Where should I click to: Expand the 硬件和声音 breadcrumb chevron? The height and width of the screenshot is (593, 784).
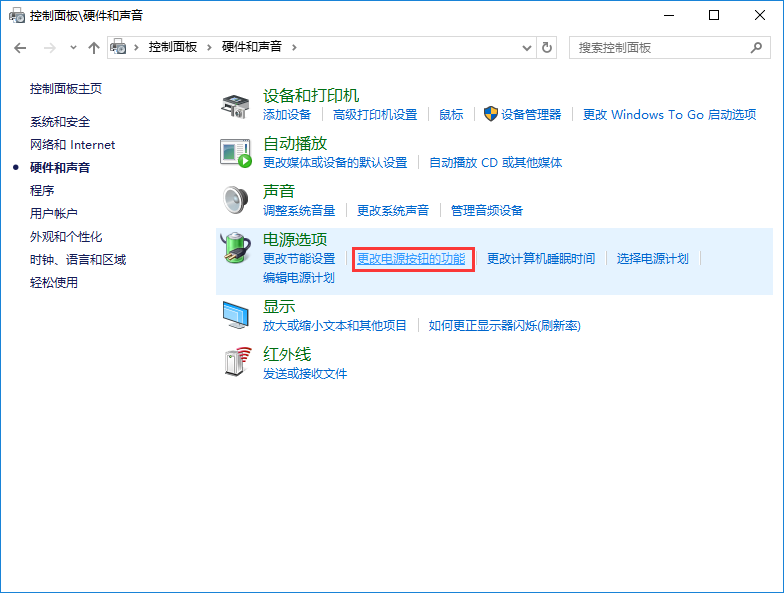click(x=294, y=47)
